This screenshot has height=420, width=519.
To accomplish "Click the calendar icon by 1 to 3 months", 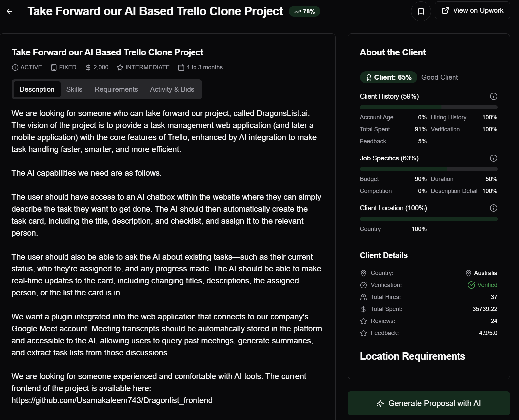I will (x=181, y=67).
